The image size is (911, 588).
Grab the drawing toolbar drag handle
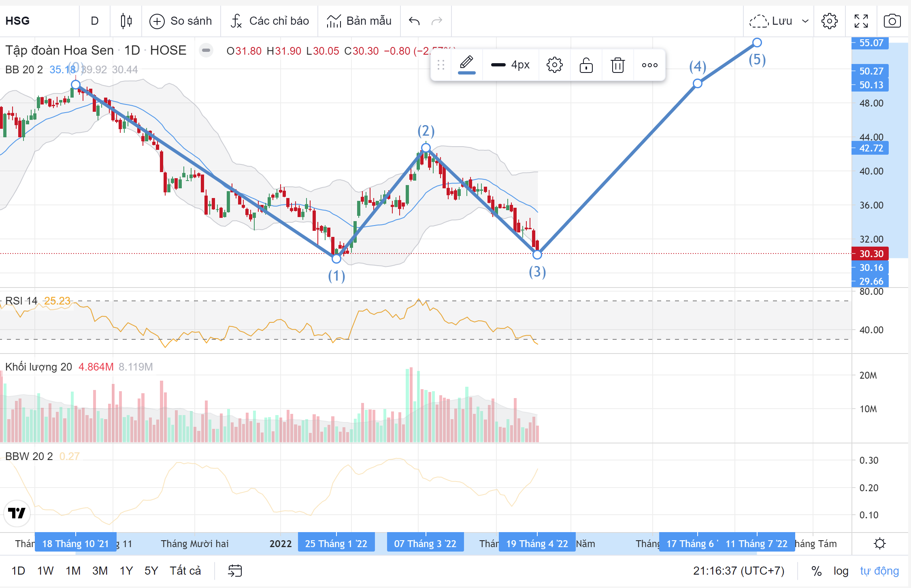point(441,65)
